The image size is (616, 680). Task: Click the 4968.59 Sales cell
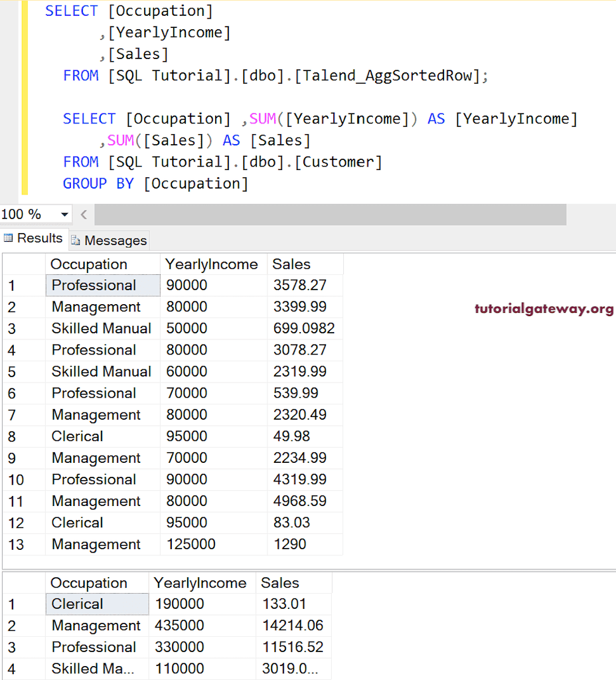(x=305, y=501)
